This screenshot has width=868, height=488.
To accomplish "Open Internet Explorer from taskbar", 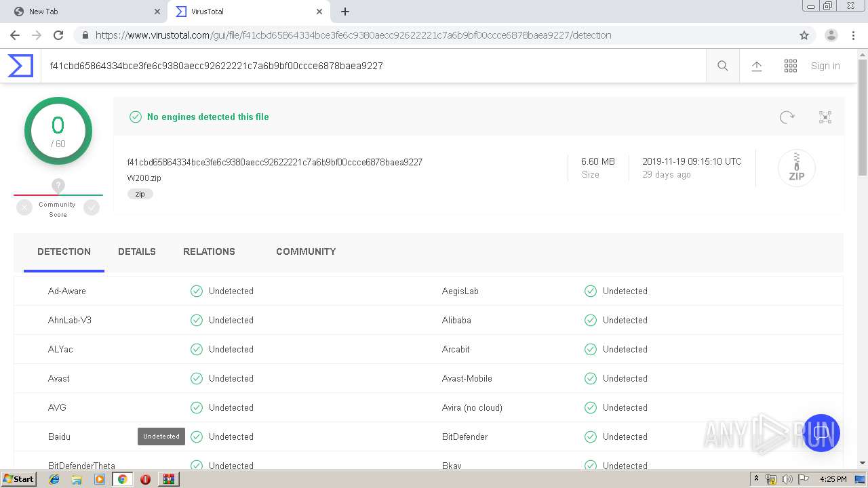I will pos(54,479).
